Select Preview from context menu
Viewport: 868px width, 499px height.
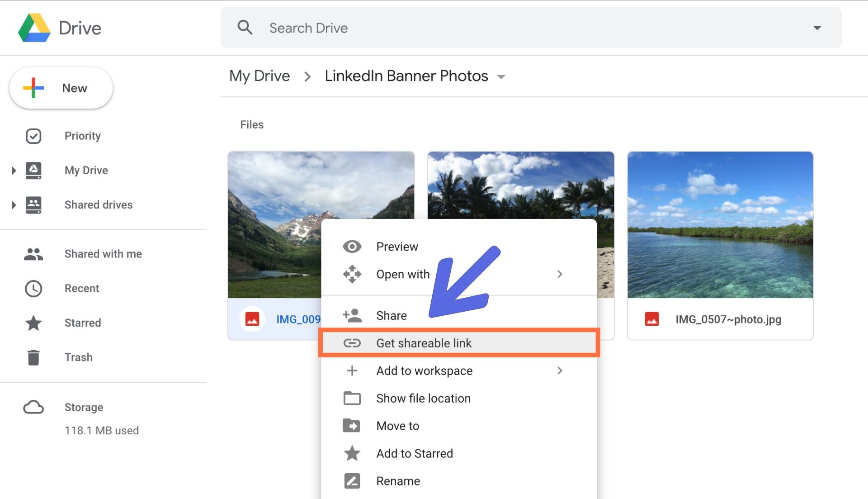click(x=397, y=247)
